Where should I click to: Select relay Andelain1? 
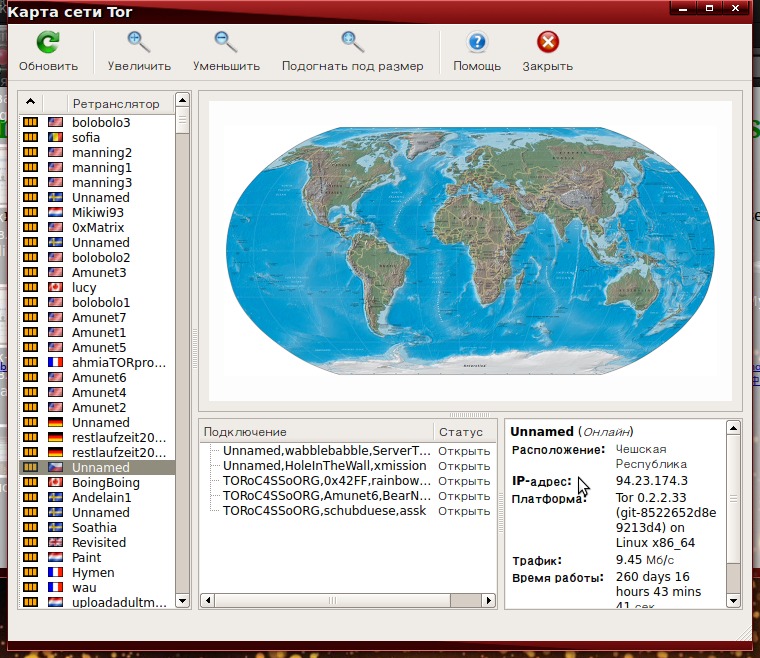97,497
